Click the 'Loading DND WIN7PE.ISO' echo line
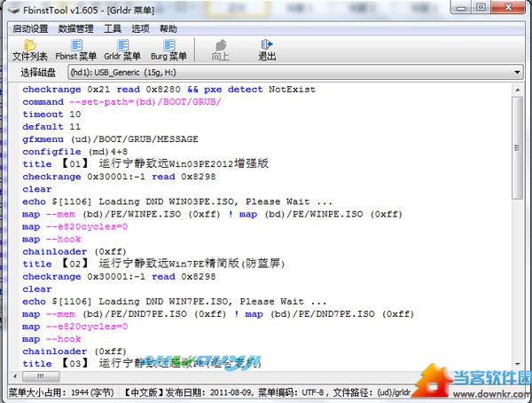The width and height of the screenshot is (532, 403). coord(175,302)
